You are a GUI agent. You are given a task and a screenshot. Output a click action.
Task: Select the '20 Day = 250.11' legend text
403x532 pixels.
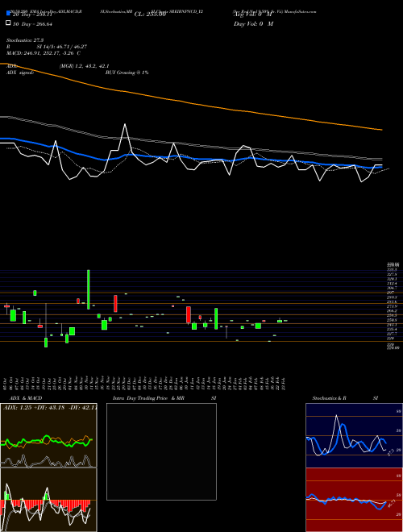[x=32, y=15]
